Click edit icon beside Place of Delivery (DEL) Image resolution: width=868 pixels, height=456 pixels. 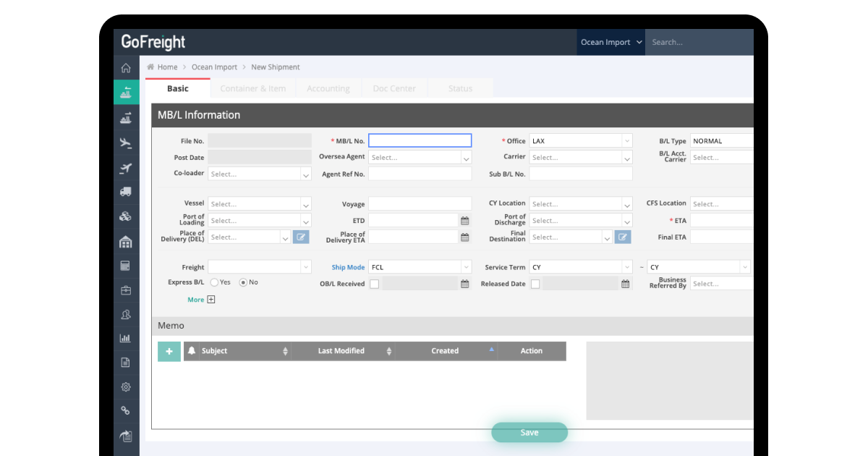[301, 237]
